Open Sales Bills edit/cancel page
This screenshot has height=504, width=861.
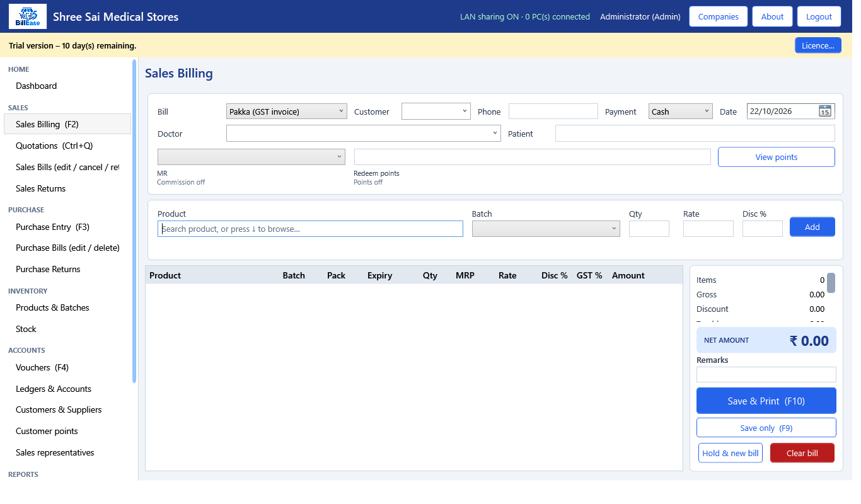pos(67,167)
